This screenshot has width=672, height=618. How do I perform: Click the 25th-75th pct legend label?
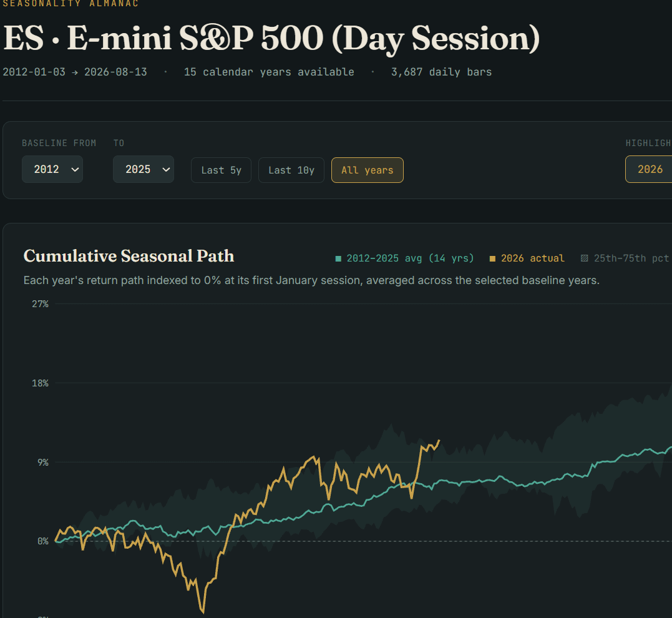[x=631, y=258]
